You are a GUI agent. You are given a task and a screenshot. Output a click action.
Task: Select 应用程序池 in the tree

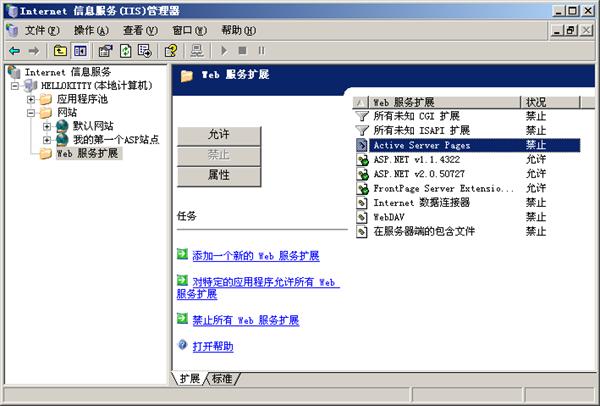point(82,99)
